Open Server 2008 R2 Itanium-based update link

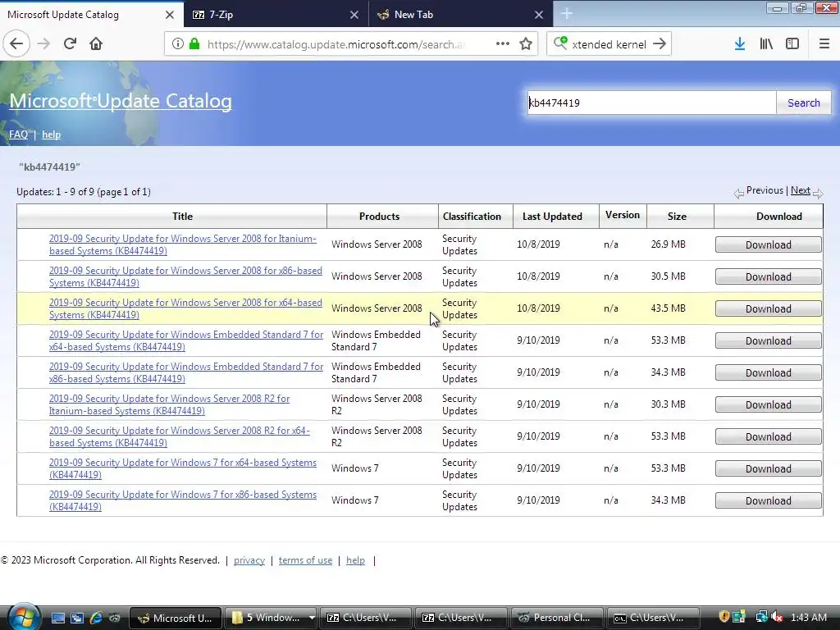pyautogui.click(x=169, y=404)
